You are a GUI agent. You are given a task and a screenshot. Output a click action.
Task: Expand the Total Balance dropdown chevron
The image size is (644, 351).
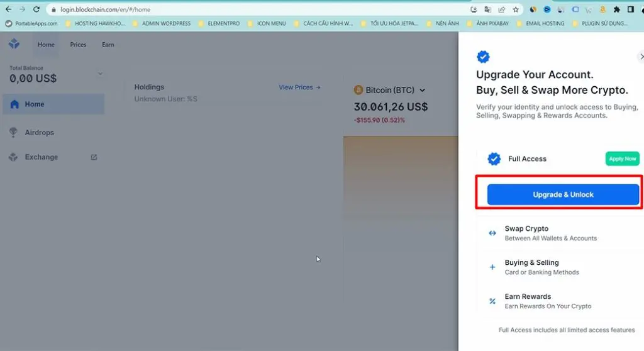(100, 74)
